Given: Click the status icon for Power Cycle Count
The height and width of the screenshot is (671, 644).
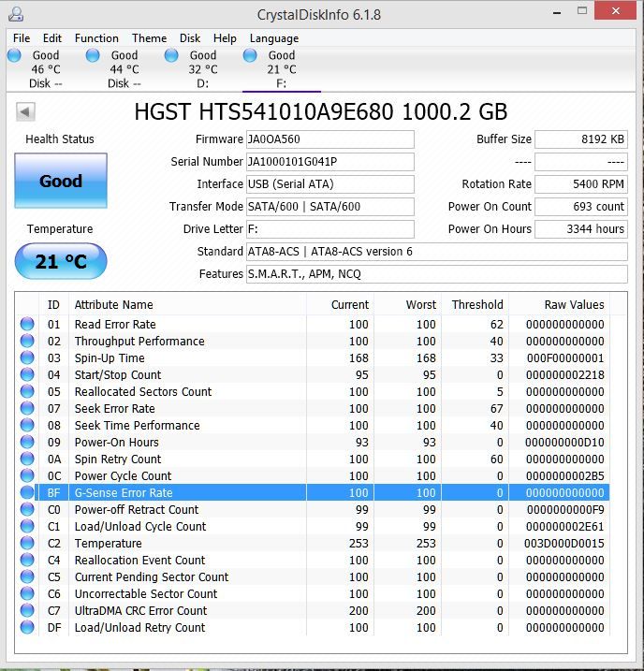Looking at the screenshot, I should [x=27, y=475].
